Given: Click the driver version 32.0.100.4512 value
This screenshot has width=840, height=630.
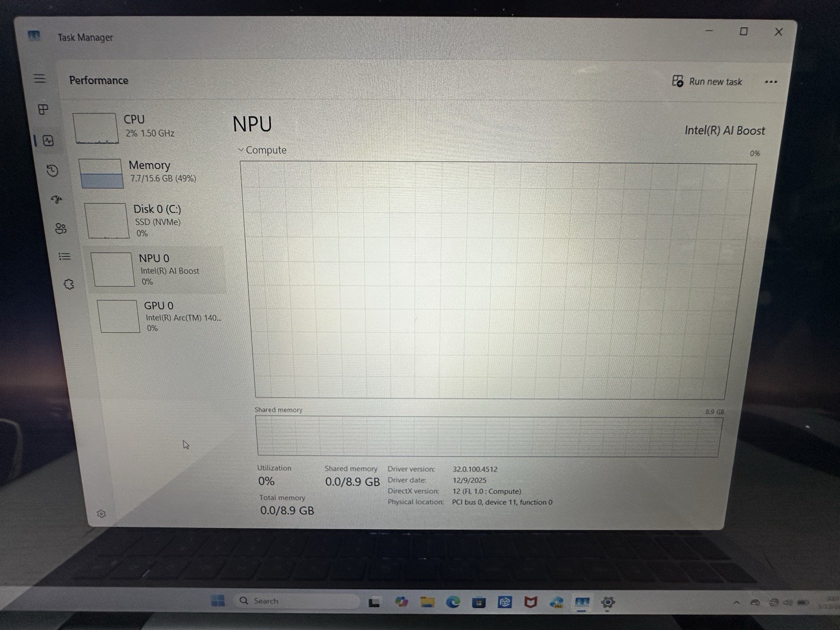Looking at the screenshot, I should tap(475, 469).
